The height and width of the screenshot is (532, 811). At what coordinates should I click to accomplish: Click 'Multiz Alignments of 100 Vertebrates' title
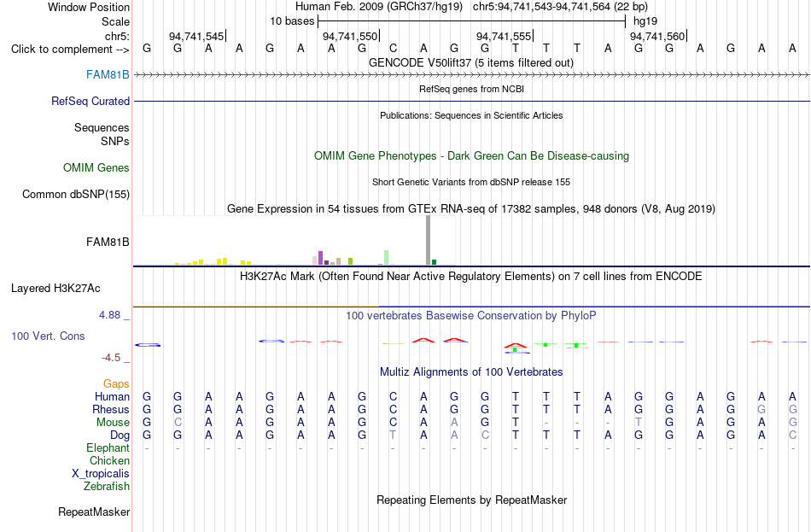471,371
